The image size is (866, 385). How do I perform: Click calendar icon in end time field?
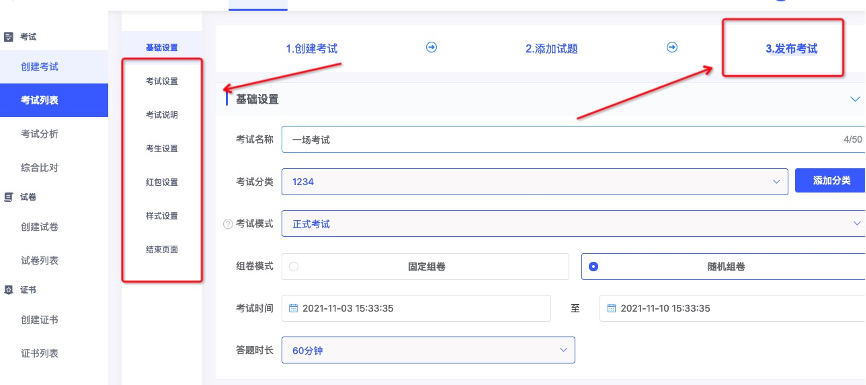[611, 308]
